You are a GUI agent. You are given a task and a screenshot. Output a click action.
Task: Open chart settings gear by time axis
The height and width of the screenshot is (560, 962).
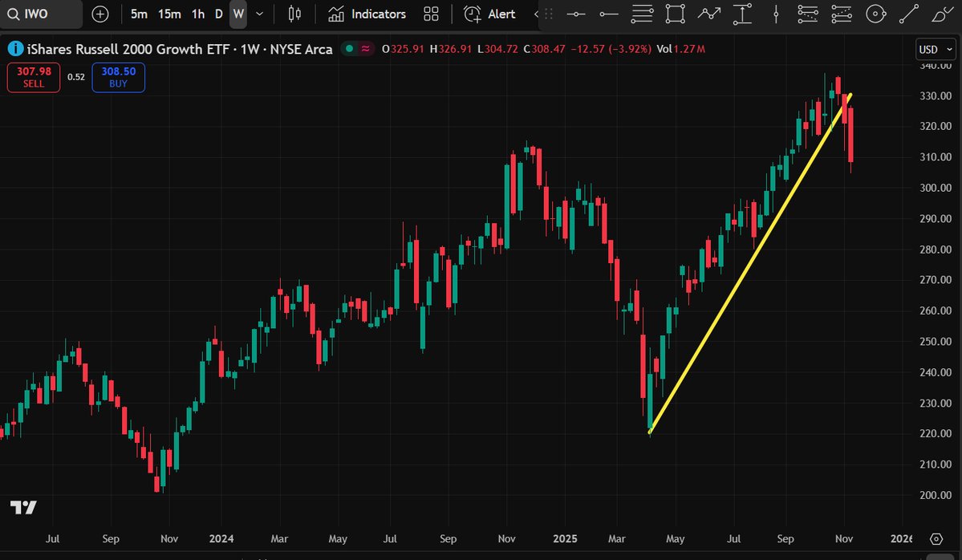(x=936, y=538)
